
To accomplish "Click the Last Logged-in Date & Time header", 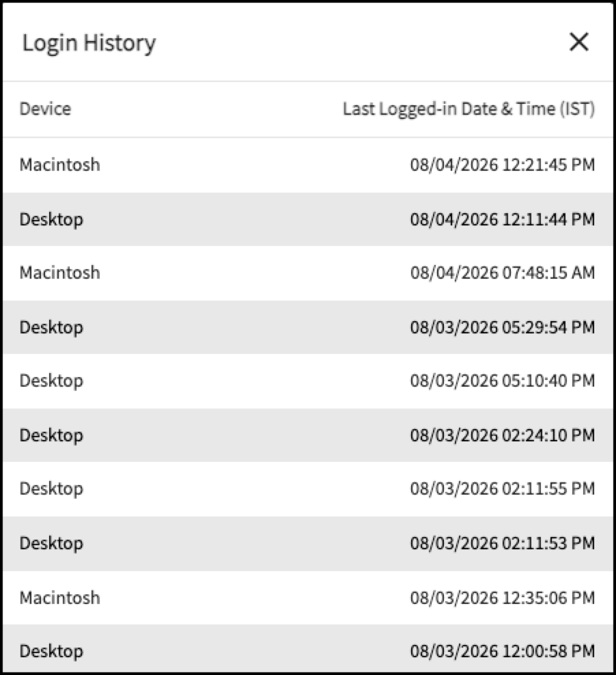I will 469,109.
